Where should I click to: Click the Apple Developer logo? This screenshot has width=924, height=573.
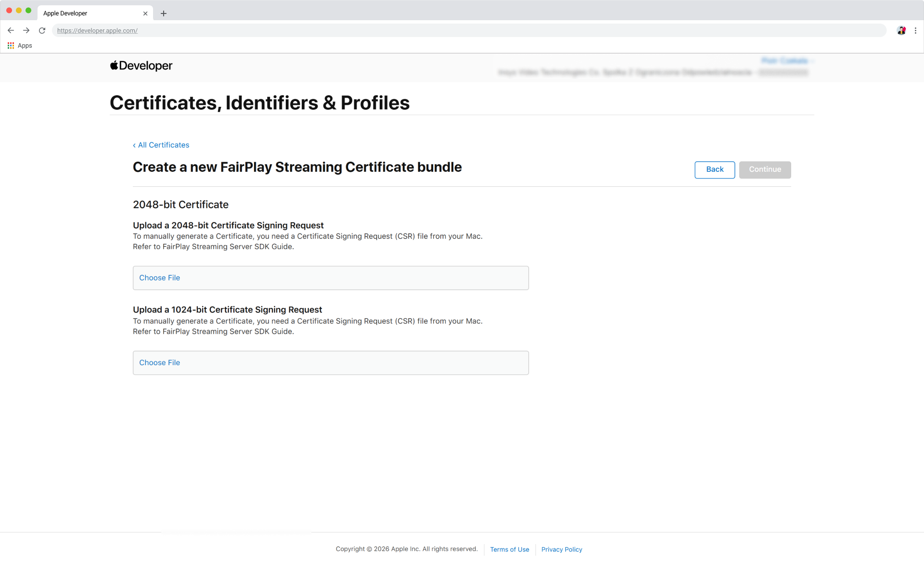141,65
